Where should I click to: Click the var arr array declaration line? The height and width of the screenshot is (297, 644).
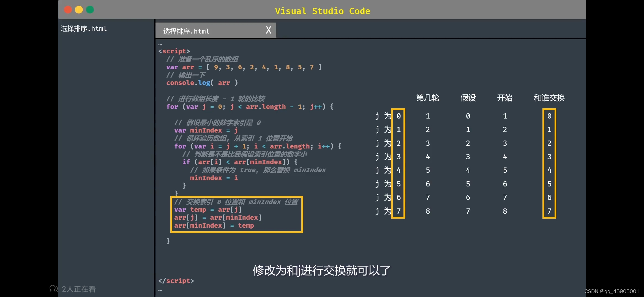click(x=243, y=67)
